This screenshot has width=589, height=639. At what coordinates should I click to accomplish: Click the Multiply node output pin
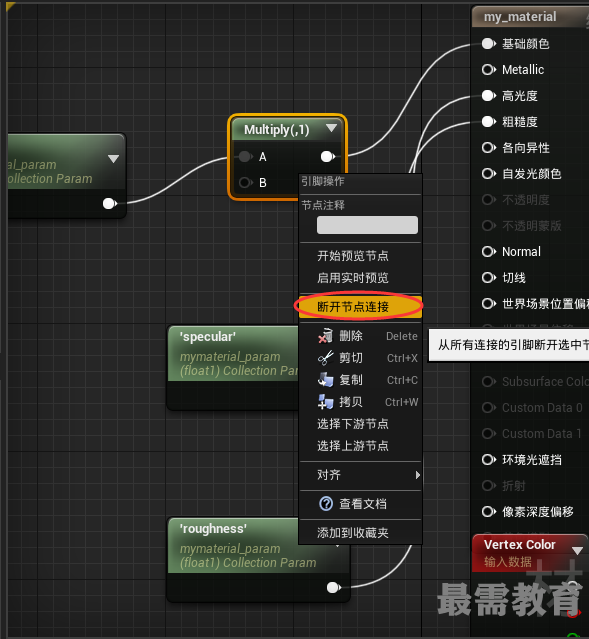pos(328,156)
